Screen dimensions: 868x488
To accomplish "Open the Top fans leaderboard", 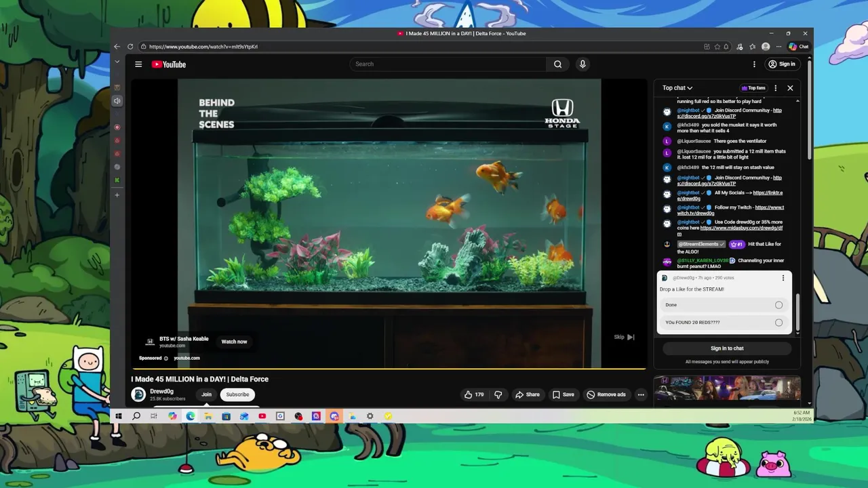I will tap(753, 88).
